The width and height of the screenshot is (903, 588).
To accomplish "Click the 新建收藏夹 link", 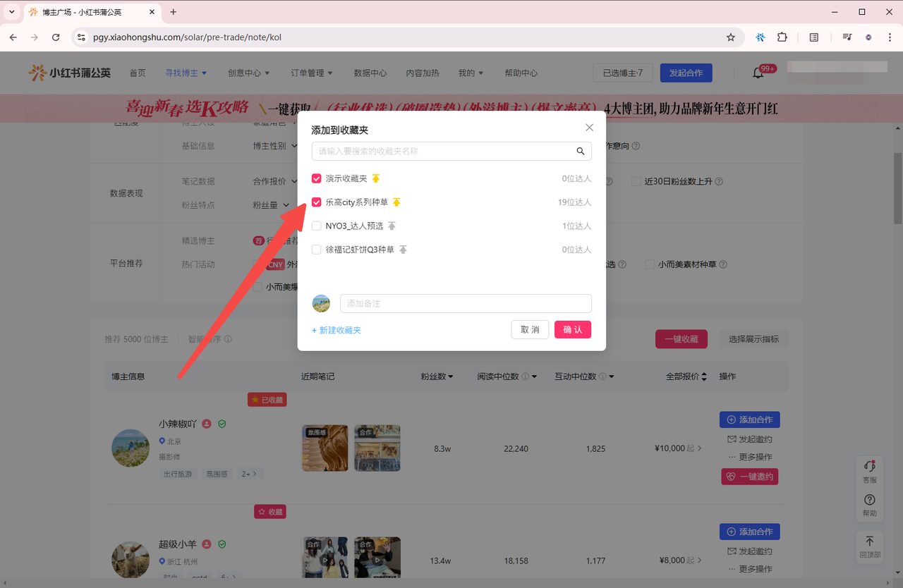I will 337,330.
